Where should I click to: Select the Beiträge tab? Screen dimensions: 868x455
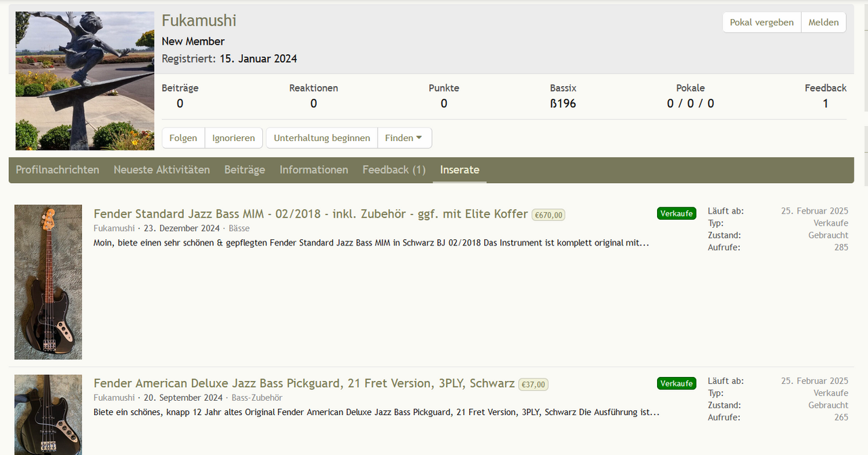click(245, 170)
